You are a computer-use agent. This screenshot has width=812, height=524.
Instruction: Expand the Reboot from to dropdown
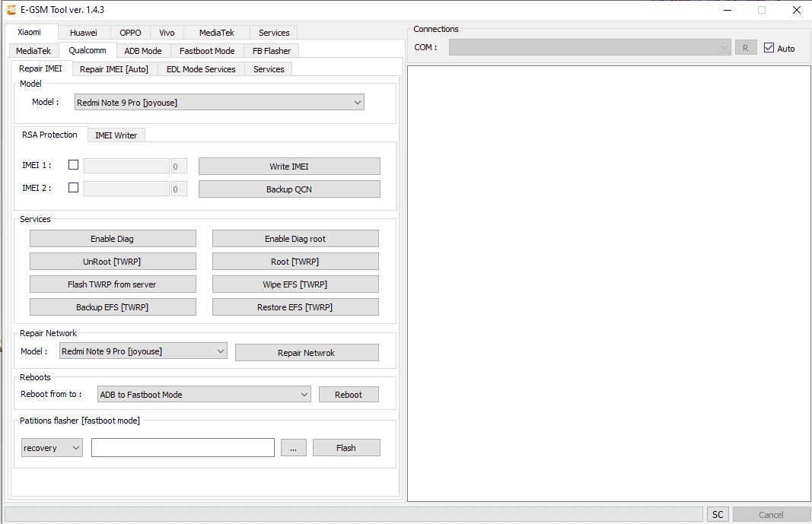point(204,394)
